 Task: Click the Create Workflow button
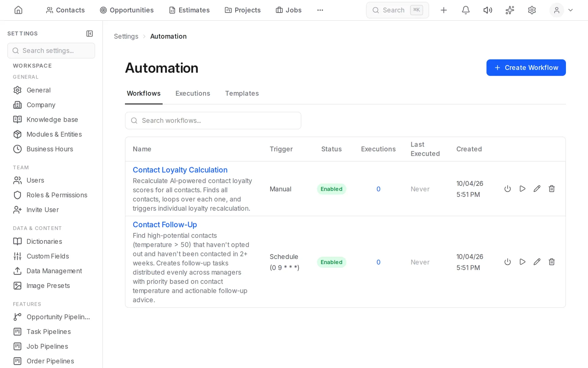(526, 67)
